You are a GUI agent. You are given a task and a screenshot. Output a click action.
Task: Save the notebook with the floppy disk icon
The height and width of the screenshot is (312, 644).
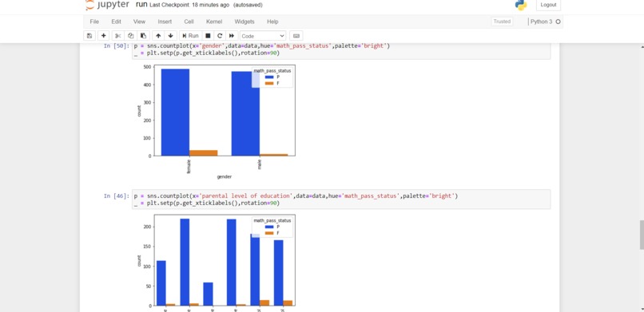[x=89, y=36]
